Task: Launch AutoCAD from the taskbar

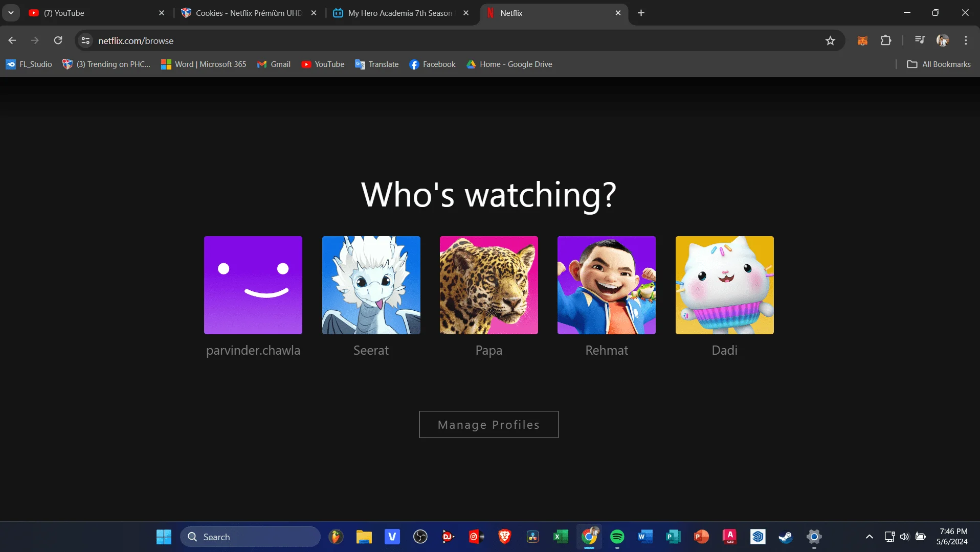Action: pyautogui.click(x=730, y=537)
